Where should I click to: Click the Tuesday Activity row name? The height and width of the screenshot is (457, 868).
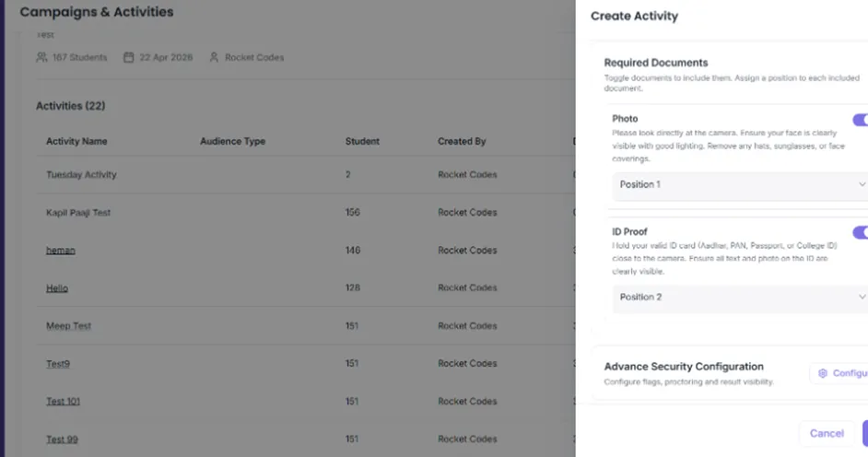(81, 174)
